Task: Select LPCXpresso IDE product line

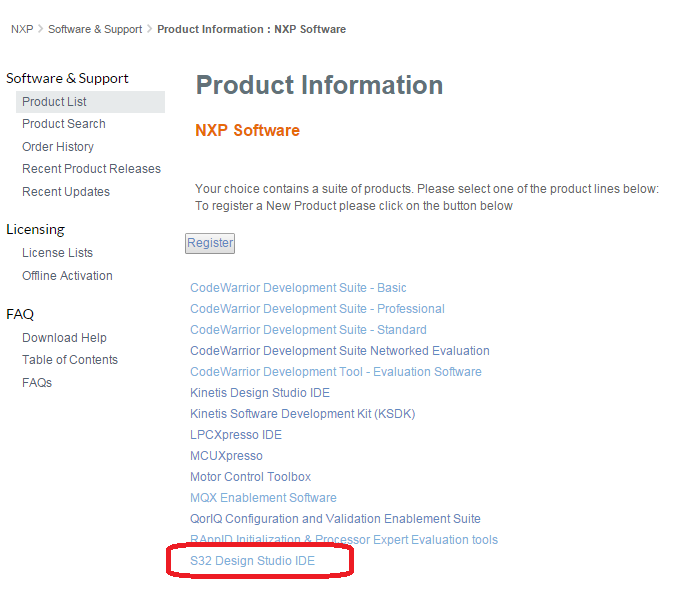Action: click(236, 435)
